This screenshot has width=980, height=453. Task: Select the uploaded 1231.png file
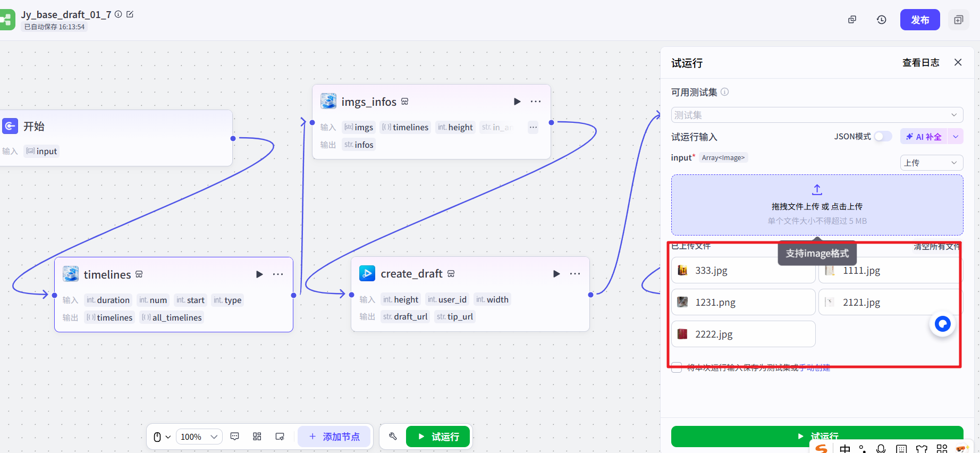click(742, 303)
